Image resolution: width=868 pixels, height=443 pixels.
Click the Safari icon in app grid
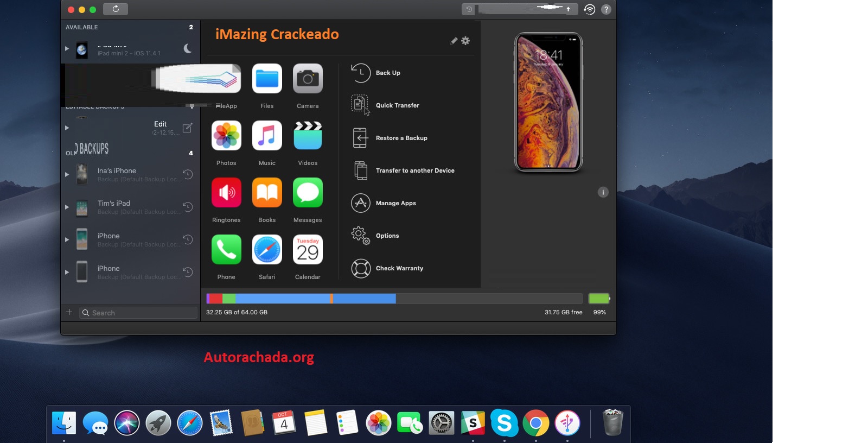pos(267,250)
